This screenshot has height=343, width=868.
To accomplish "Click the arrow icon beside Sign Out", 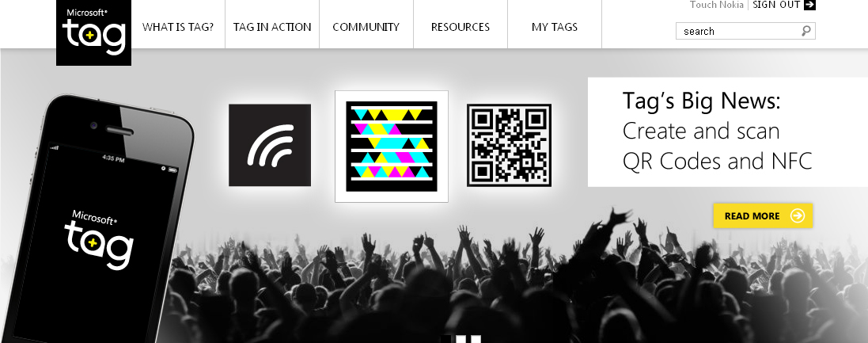I will 810,5.
